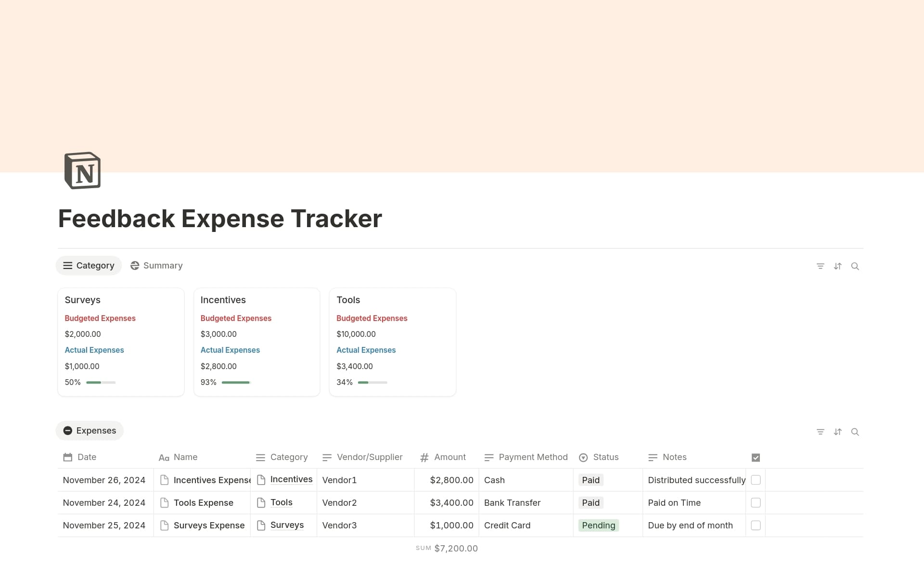The width and height of the screenshot is (924, 577).
Task: Collapse the Expenses group
Action: tap(67, 430)
